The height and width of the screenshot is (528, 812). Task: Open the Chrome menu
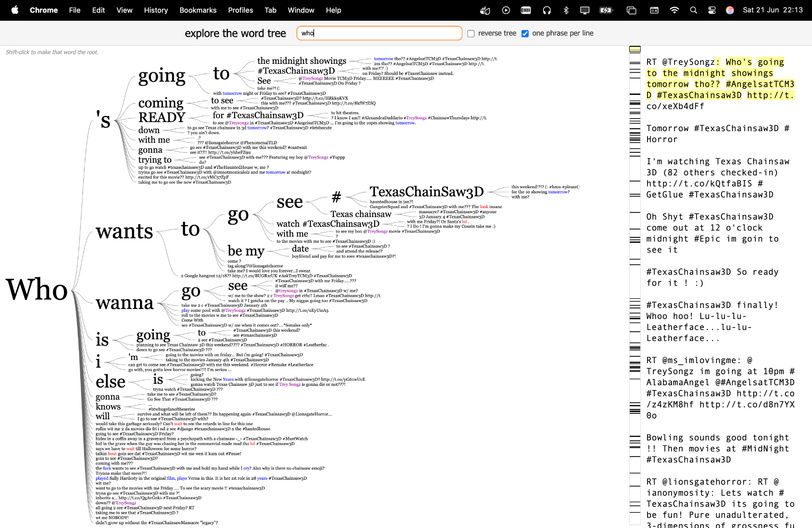44,10
